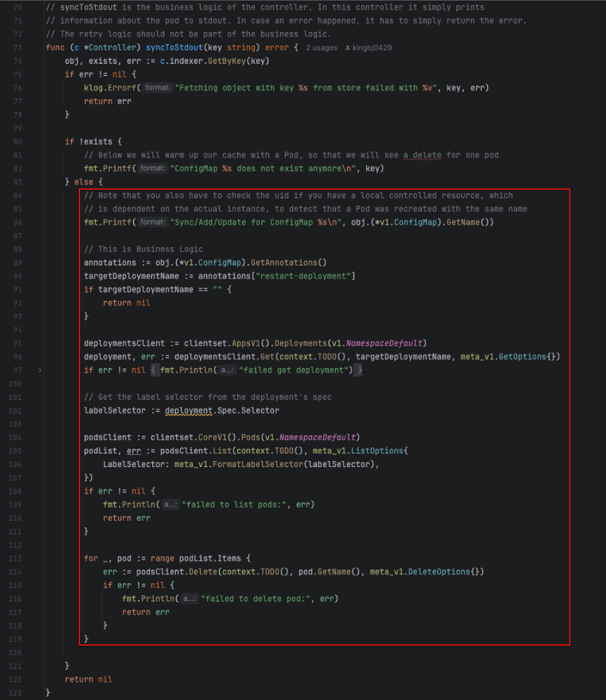The height and width of the screenshot is (700, 606).
Task: Click the 'a...:' hint before "failed to delete pod:"
Action: (x=189, y=599)
